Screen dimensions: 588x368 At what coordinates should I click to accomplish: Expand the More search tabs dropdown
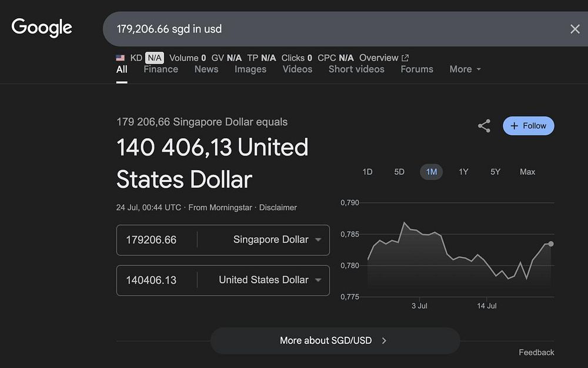(x=465, y=69)
